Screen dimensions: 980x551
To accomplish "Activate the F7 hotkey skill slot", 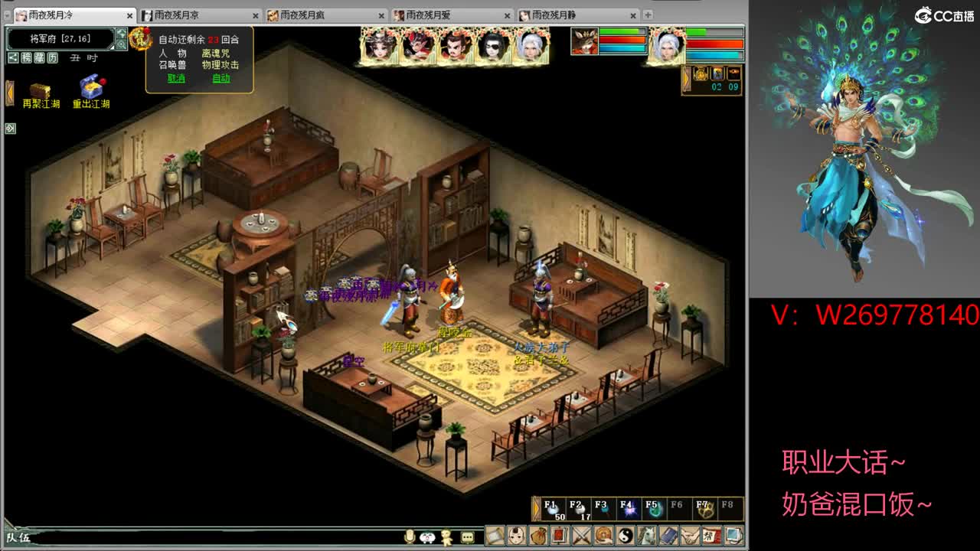I will click(x=705, y=509).
